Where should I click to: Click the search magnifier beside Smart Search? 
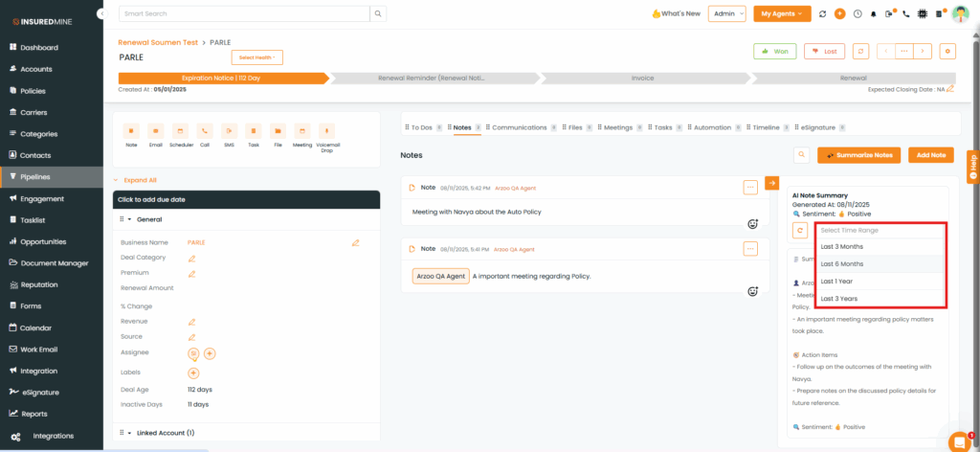point(378,13)
